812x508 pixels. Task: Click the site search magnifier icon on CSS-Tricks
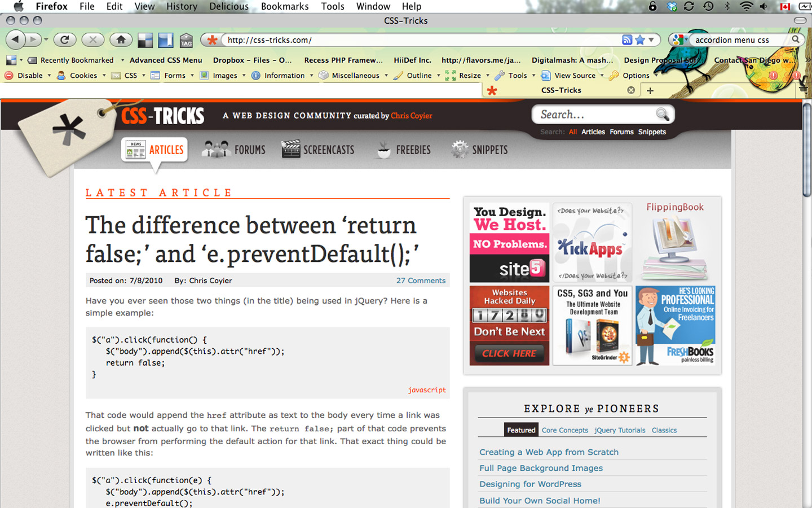(x=663, y=115)
